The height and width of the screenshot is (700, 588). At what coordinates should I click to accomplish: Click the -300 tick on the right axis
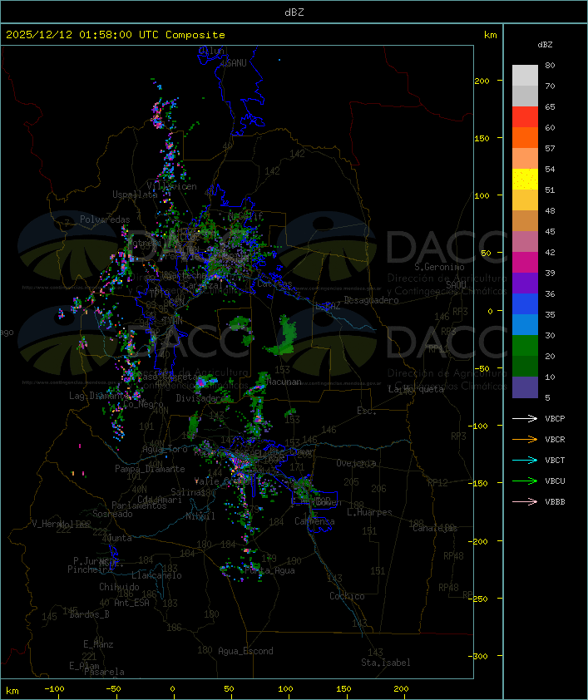pos(480,656)
